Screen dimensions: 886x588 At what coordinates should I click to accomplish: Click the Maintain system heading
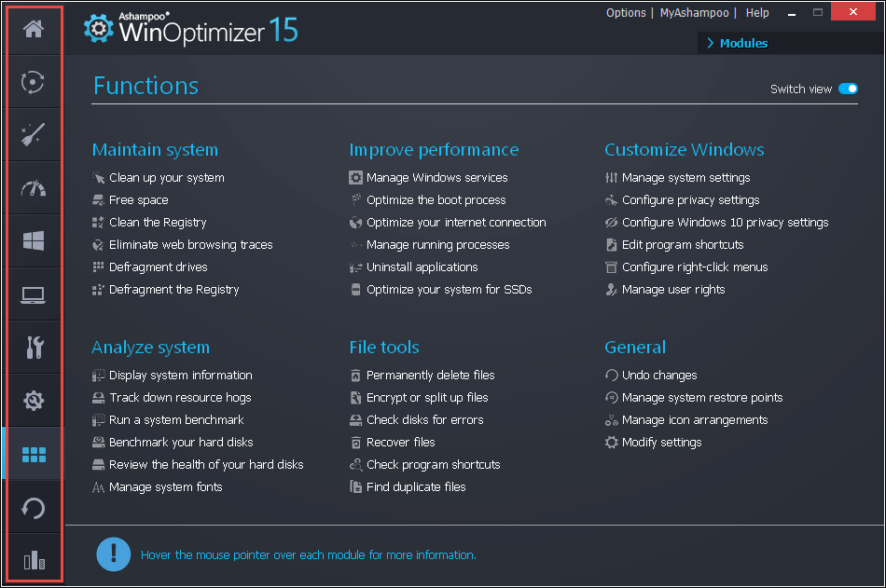tap(155, 150)
